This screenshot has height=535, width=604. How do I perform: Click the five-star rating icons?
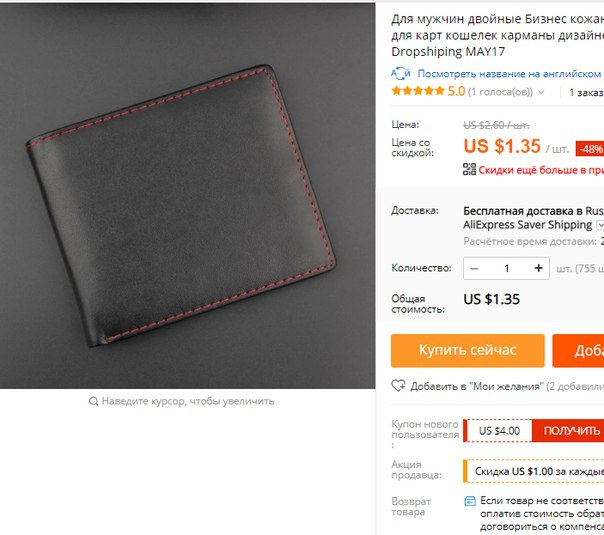pyautogui.click(x=418, y=91)
